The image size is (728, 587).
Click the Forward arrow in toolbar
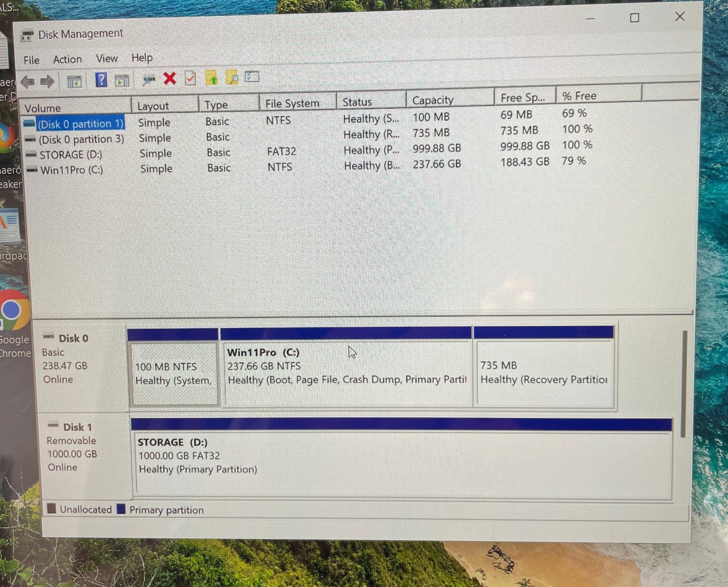coord(47,82)
